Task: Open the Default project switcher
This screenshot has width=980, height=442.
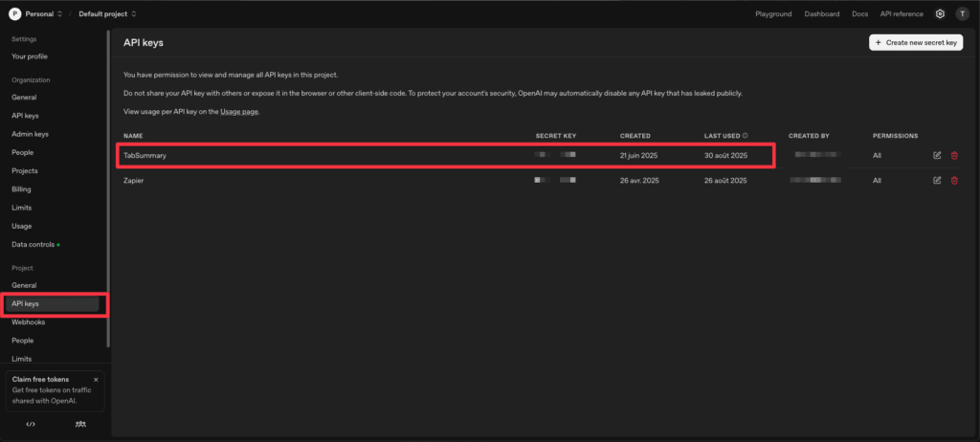Action: (x=107, y=13)
